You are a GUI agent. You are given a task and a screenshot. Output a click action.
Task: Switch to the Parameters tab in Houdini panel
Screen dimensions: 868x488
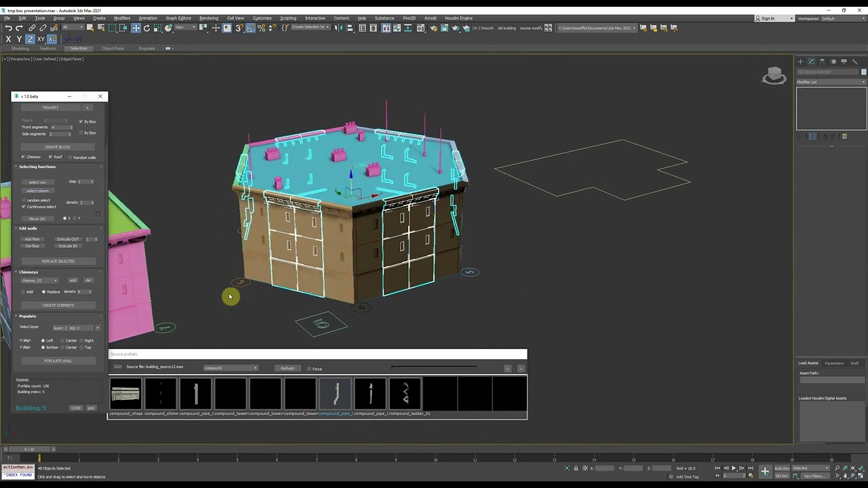[834, 363]
